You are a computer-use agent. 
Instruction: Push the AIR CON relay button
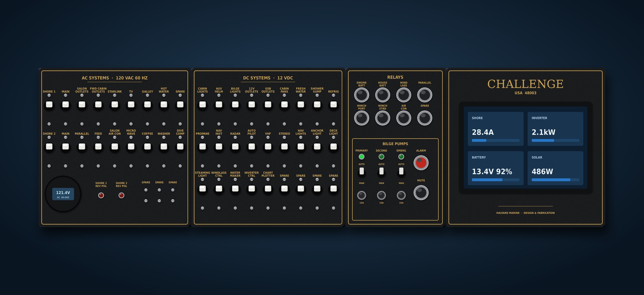coord(404,118)
